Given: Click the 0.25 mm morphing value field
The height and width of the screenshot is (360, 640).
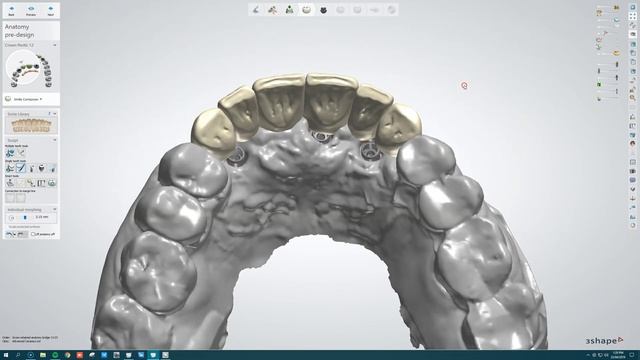Looking at the screenshot, I should tap(42, 217).
